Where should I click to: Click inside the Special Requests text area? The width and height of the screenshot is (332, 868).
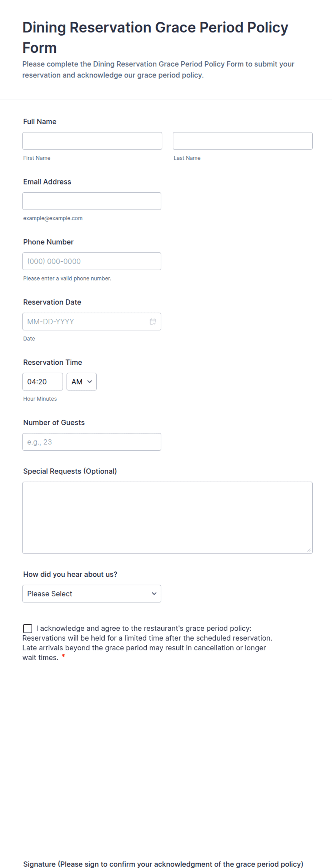(x=167, y=518)
